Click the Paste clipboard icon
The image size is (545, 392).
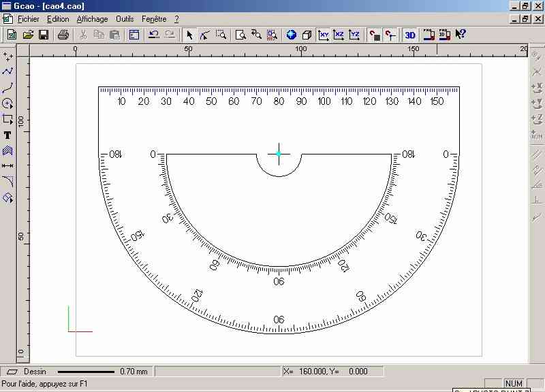click(114, 35)
